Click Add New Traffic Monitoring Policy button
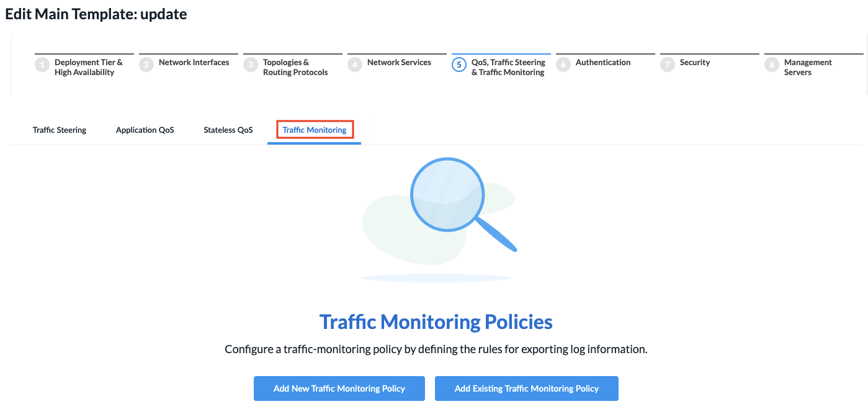Image resolution: width=868 pixels, height=409 pixels. click(x=339, y=389)
